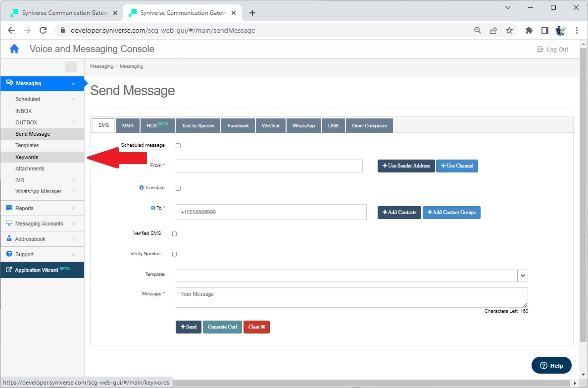Click the Translate info icon

[x=142, y=188]
